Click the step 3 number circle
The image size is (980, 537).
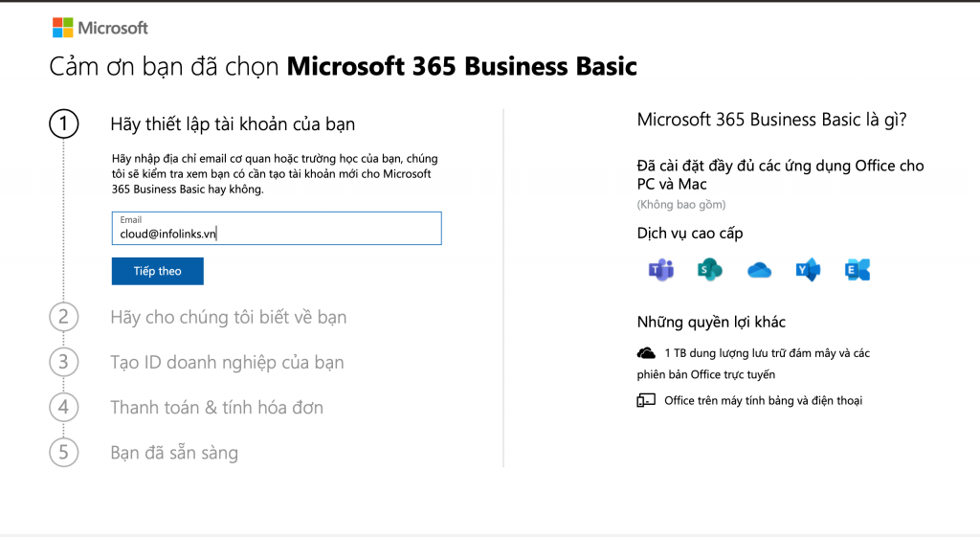(64, 362)
